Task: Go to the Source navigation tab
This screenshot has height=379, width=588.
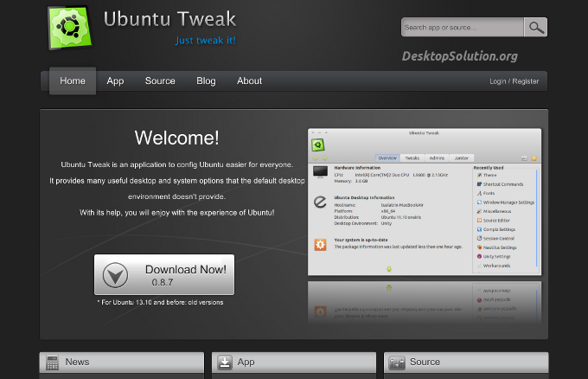Action: [x=160, y=81]
